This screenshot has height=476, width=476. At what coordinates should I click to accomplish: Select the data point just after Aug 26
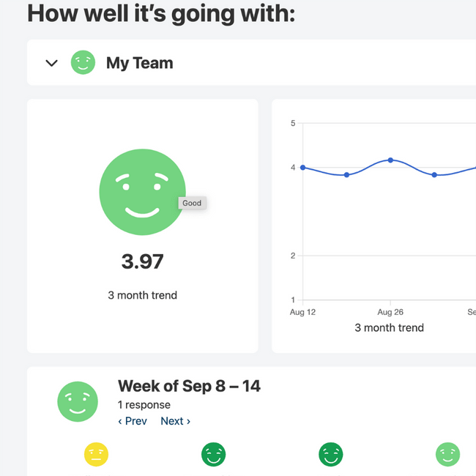pyautogui.click(x=434, y=175)
